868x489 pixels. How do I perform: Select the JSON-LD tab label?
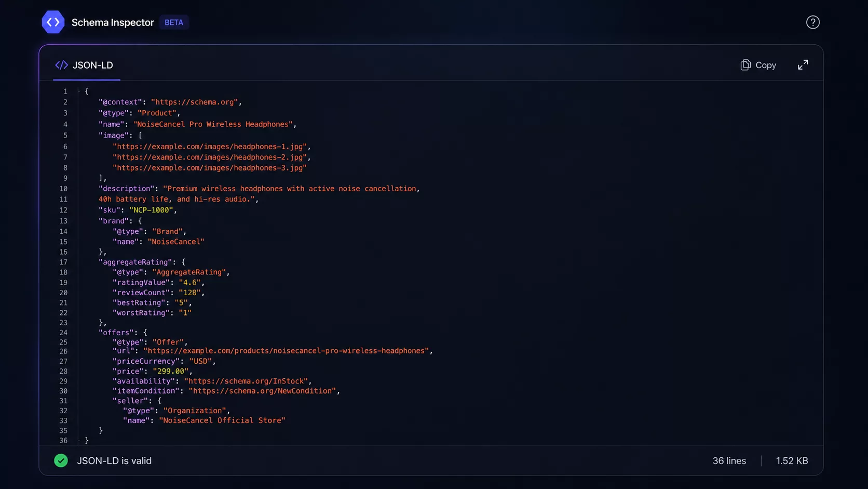(x=93, y=65)
